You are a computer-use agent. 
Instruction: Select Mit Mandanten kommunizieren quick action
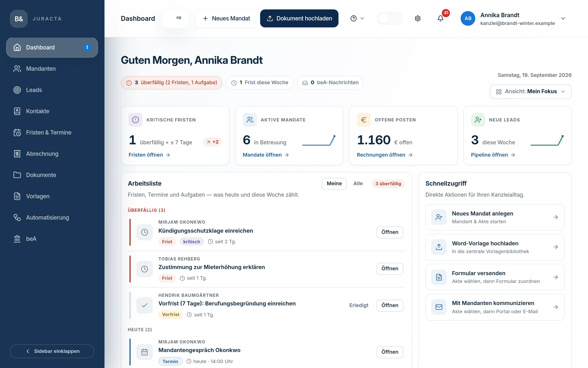pyautogui.click(x=495, y=307)
